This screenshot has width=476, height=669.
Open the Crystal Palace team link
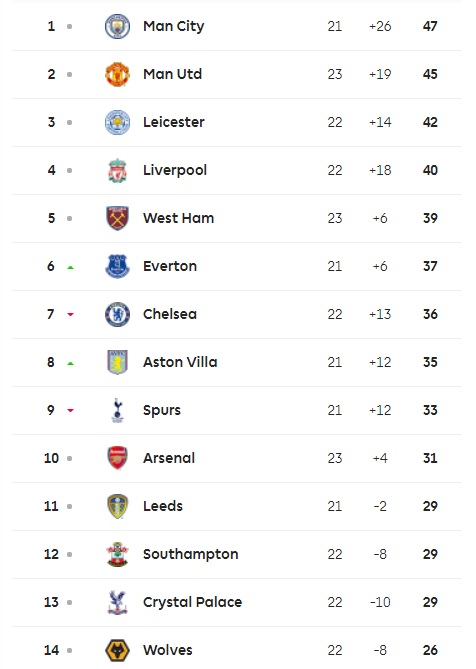192,602
